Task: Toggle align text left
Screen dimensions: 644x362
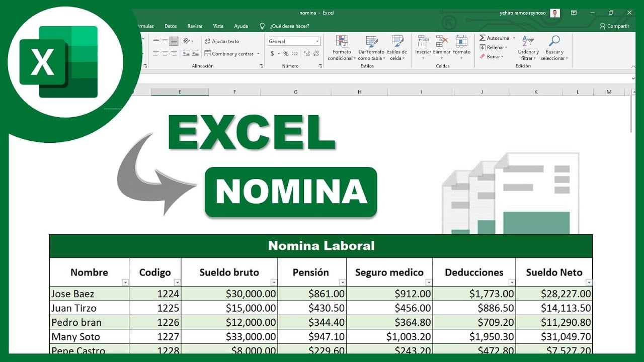Action: coord(156,53)
